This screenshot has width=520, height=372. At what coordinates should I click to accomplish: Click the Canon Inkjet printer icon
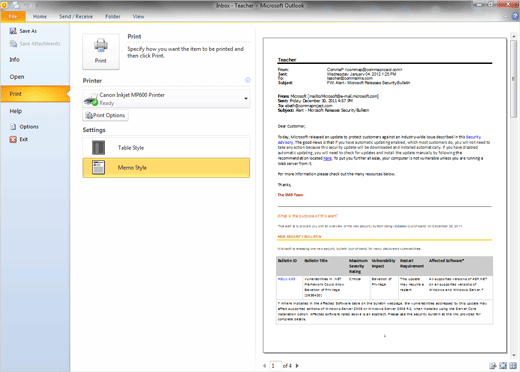click(x=91, y=99)
